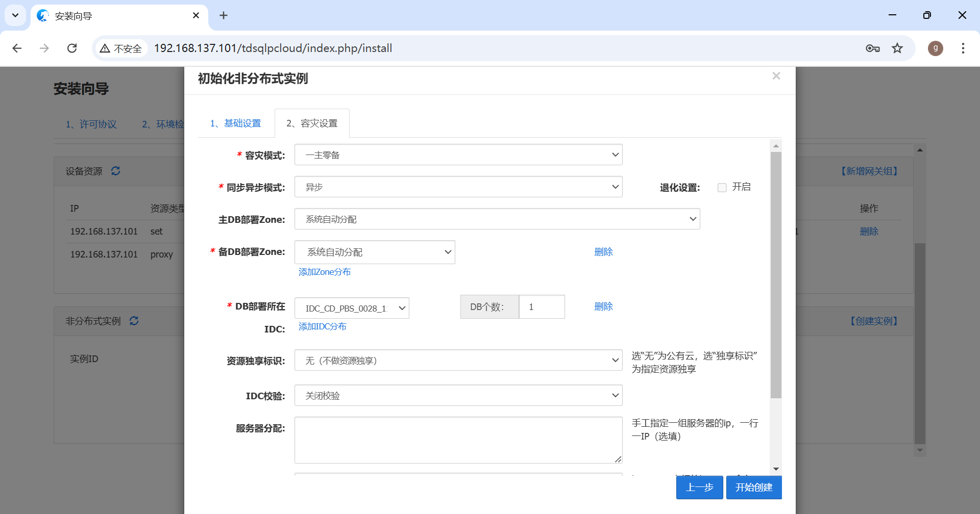Click the 添加IDC分布 link
The width and height of the screenshot is (980, 514).
[x=323, y=327]
